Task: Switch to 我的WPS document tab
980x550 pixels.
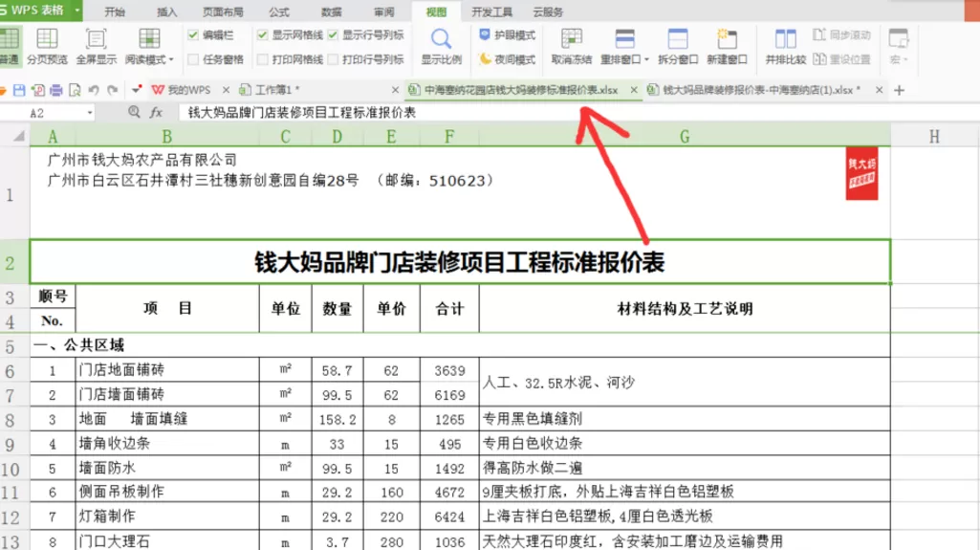Action: click(182, 90)
